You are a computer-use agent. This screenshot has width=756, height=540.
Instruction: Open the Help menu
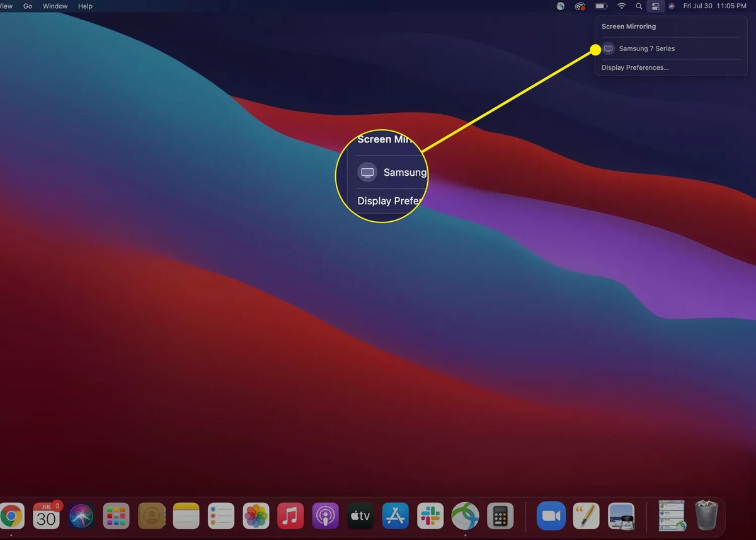pos(85,6)
